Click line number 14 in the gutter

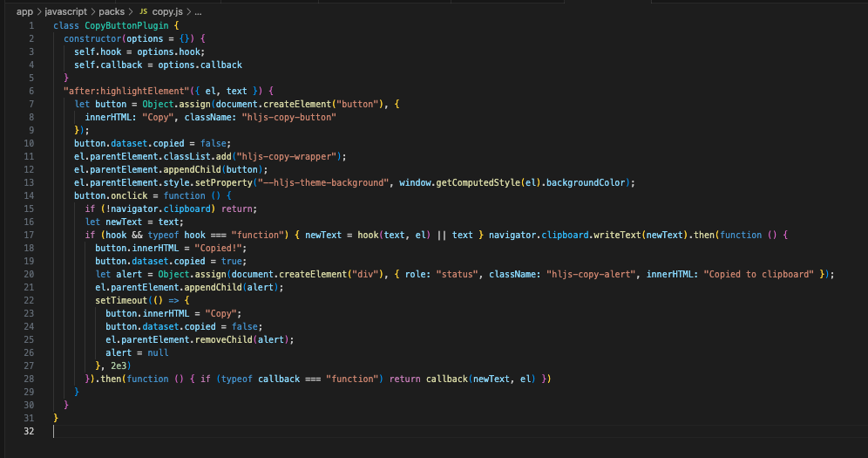pos(29,195)
